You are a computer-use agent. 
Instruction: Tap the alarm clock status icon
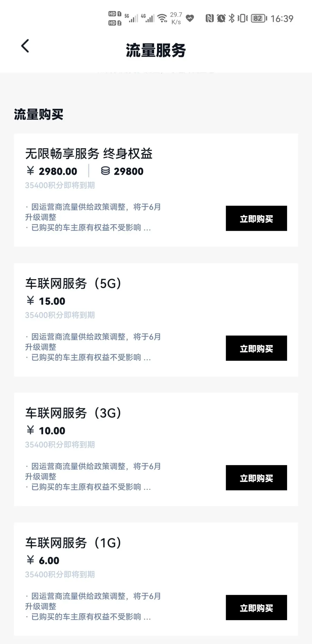point(221,18)
